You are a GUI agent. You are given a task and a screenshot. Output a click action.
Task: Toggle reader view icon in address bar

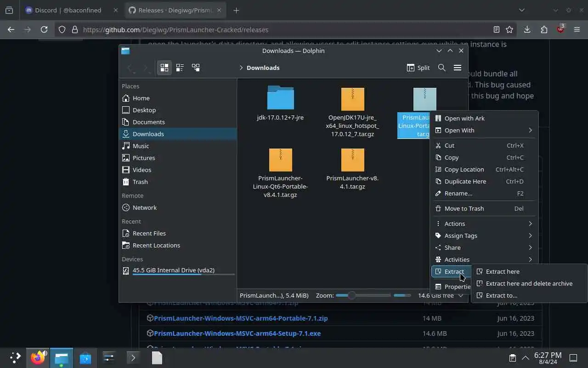pos(496,29)
